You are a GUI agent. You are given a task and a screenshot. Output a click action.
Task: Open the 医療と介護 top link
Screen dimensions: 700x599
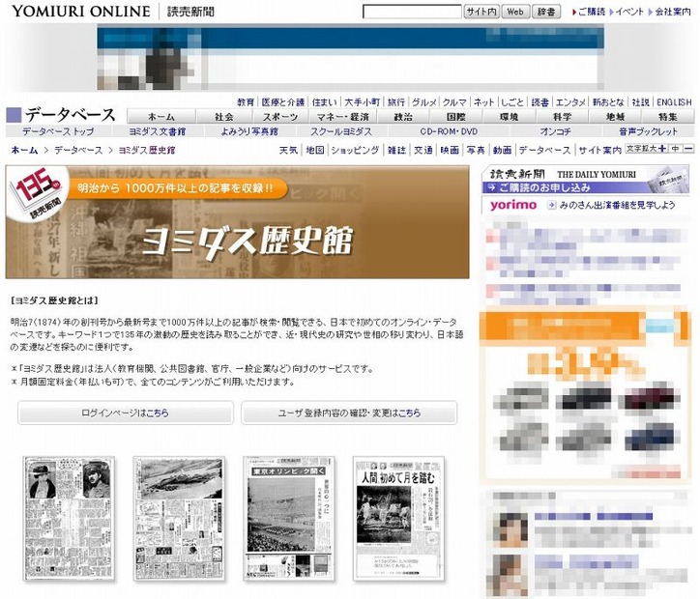tap(283, 102)
